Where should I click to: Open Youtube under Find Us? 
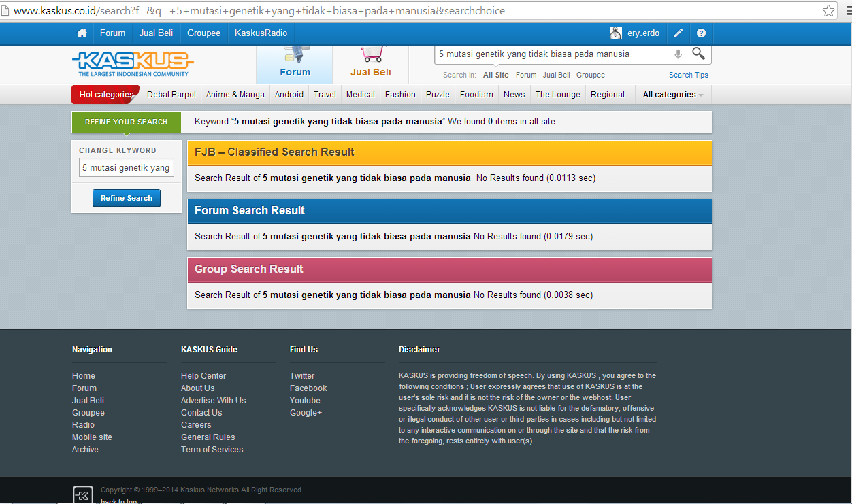click(x=305, y=401)
